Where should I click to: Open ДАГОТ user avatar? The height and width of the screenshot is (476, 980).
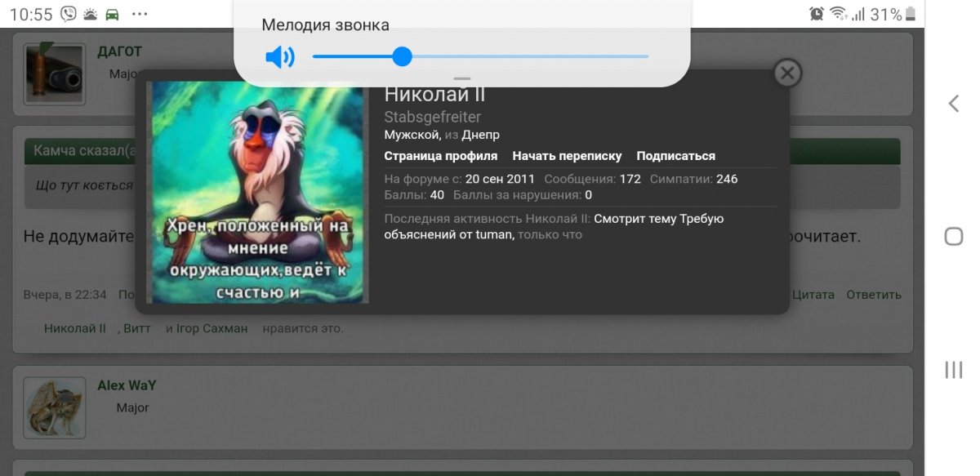(x=55, y=73)
